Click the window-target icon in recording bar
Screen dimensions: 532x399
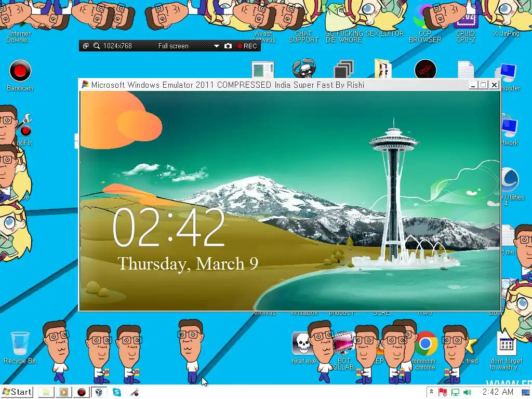(86, 46)
